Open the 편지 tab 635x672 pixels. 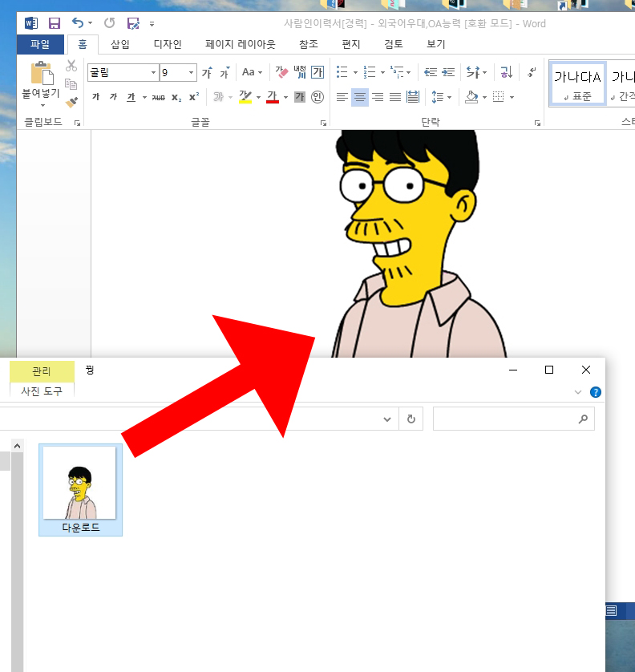pyautogui.click(x=351, y=44)
